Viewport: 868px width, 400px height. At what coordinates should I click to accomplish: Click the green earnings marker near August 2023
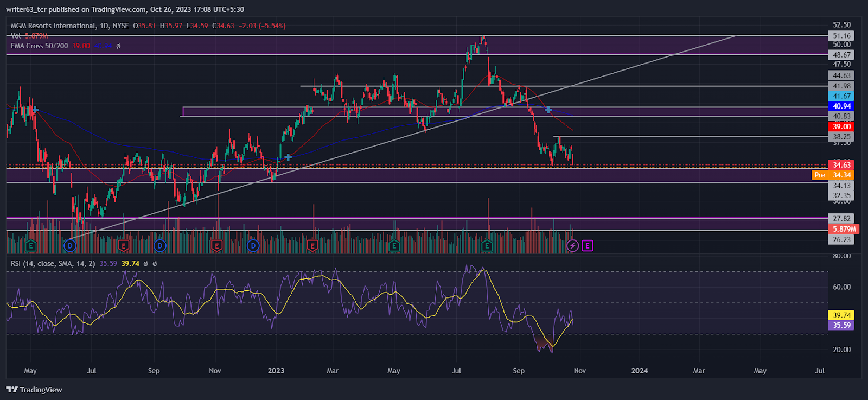pyautogui.click(x=487, y=246)
